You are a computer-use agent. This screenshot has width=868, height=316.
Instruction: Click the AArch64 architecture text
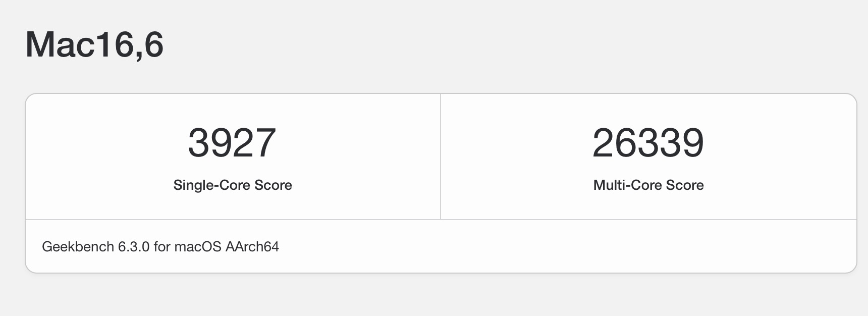coord(252,247)
